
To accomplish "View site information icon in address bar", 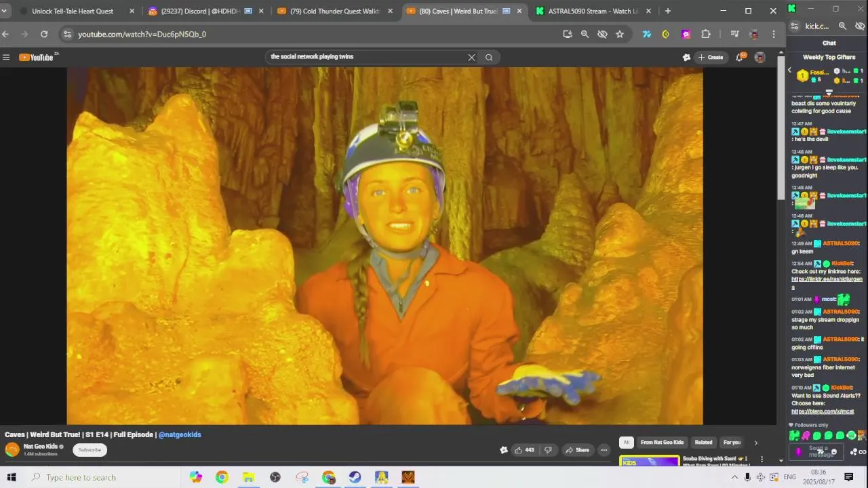I will (66, 34).
